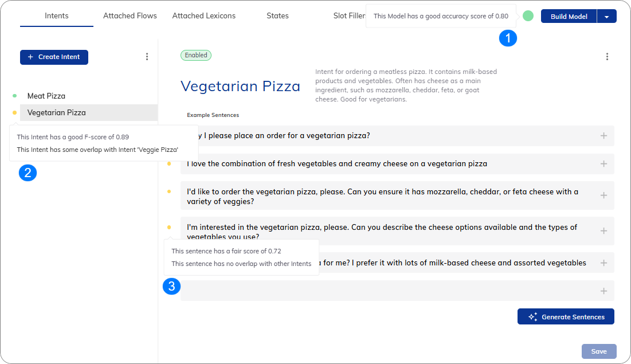
Task: Select the Meat Pizza intent
Action: [46, 96]
